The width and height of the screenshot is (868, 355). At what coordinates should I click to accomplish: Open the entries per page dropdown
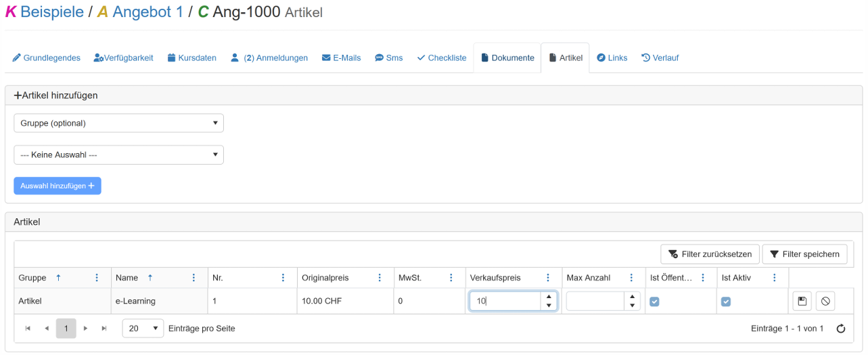(143, 329)
